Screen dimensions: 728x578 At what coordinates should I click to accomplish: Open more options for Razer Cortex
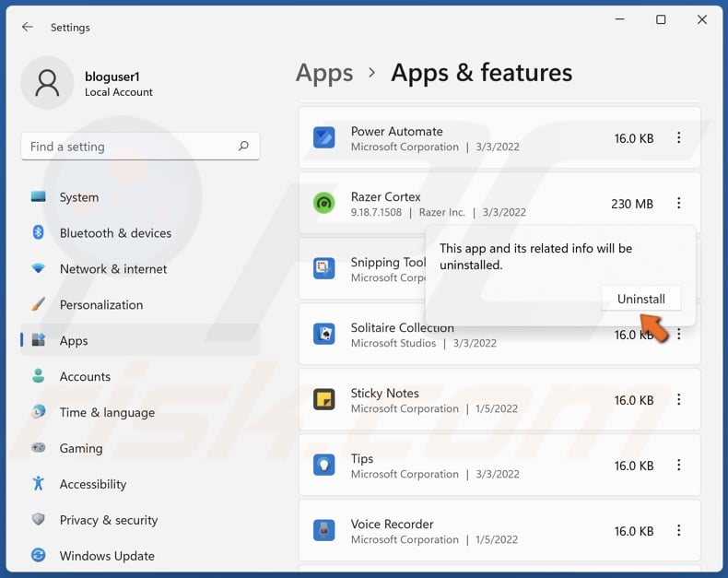coord(679,203)
